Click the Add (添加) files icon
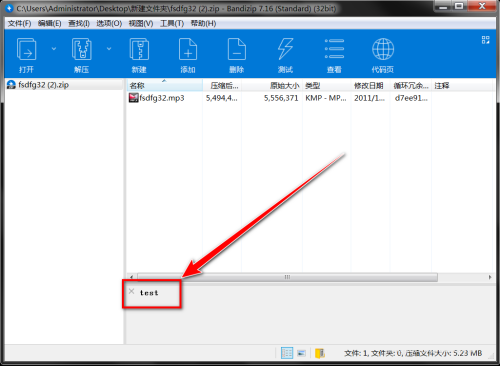The image size is (500, 366). tap(188, 49)
